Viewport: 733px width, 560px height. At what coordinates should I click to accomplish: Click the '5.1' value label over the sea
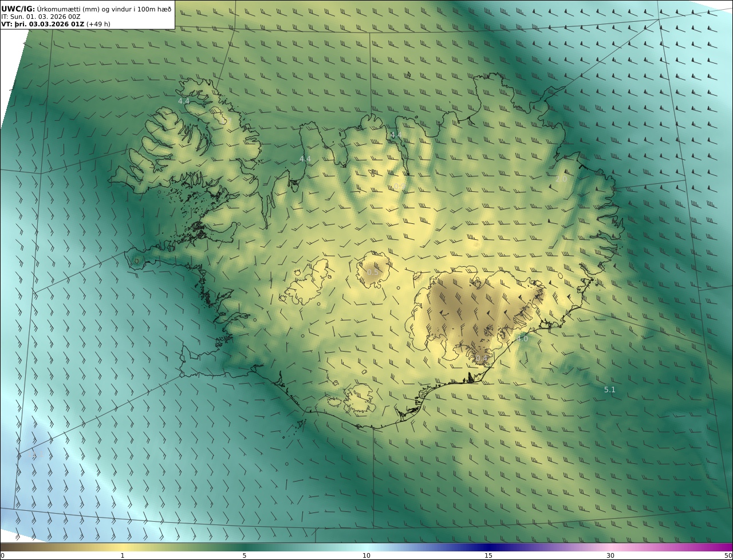tap(610, 389)
